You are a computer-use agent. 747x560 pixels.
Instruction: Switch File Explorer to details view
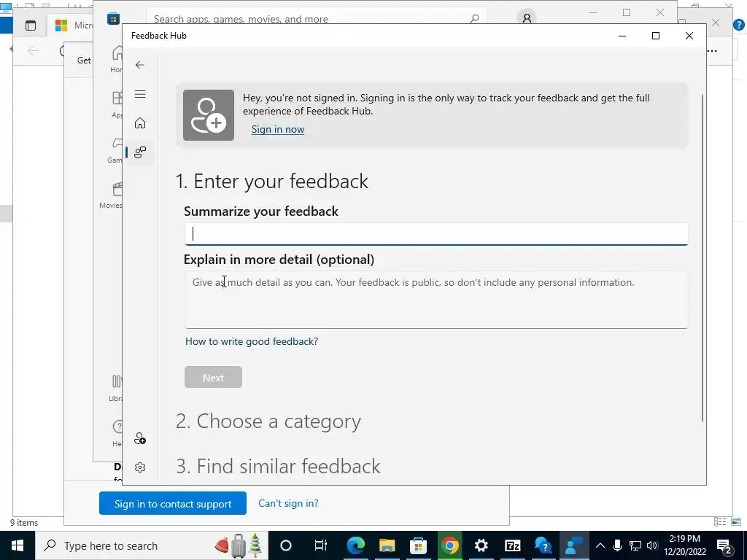coord(720,522)
